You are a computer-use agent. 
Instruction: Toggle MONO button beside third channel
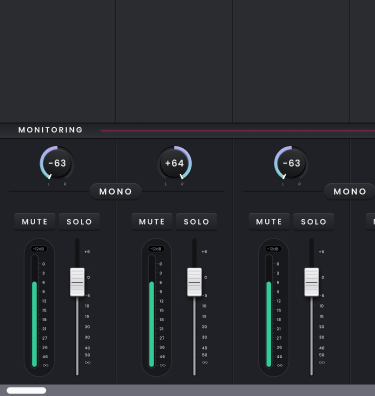350,191
